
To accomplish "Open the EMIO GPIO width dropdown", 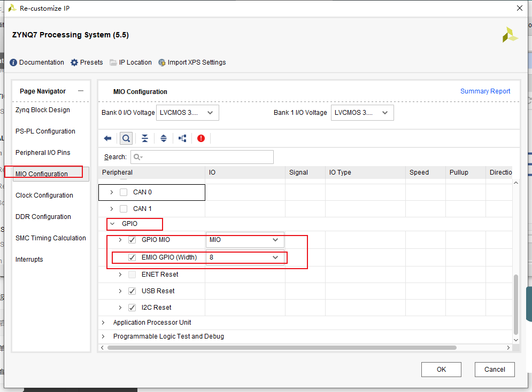I will click(x=245, y=257).
